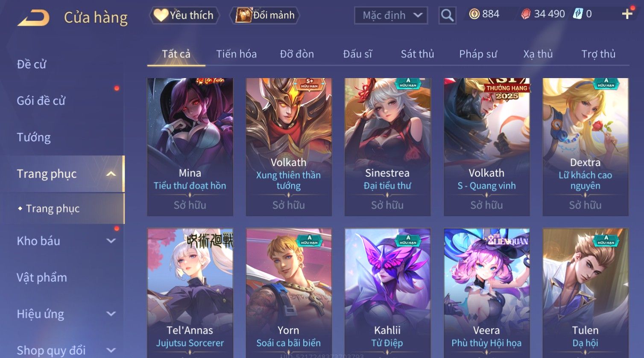Screen dimensions: 644x358
Task: Open Đổi mảnh fragment exchange
Action: pyautogui.click(x=265, y=15)
